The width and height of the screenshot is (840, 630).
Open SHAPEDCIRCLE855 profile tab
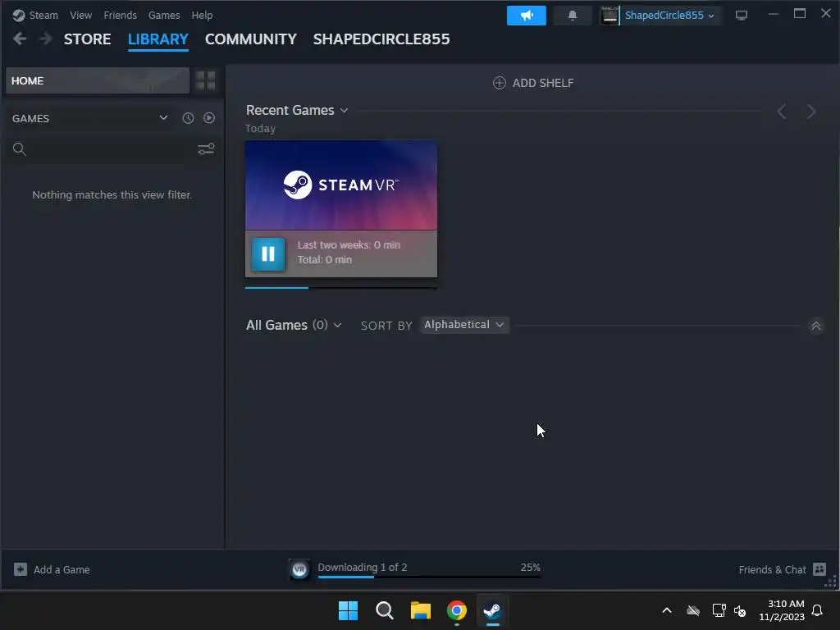tap(381, 39)
